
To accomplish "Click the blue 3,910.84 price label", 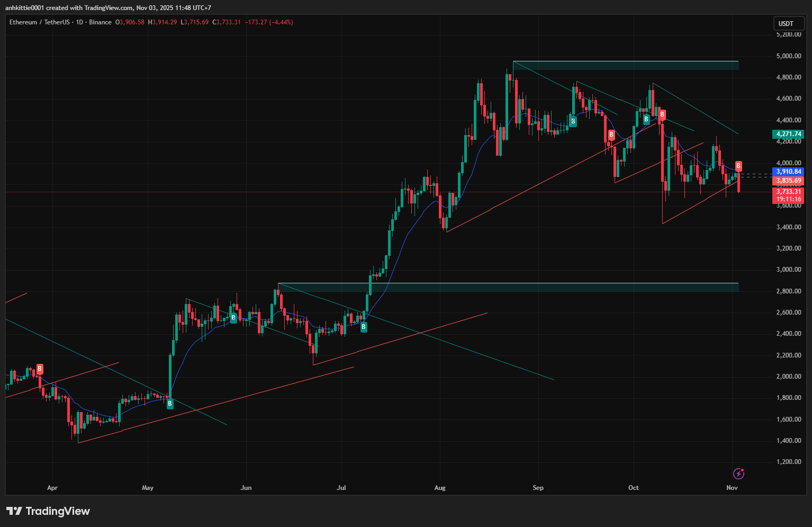I will coord(788,172).
